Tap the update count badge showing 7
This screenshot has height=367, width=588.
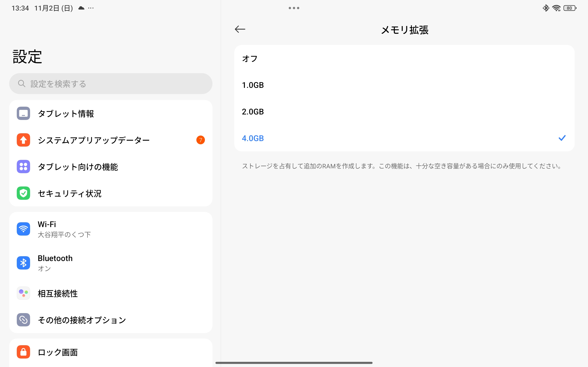[x=201, y=140]
